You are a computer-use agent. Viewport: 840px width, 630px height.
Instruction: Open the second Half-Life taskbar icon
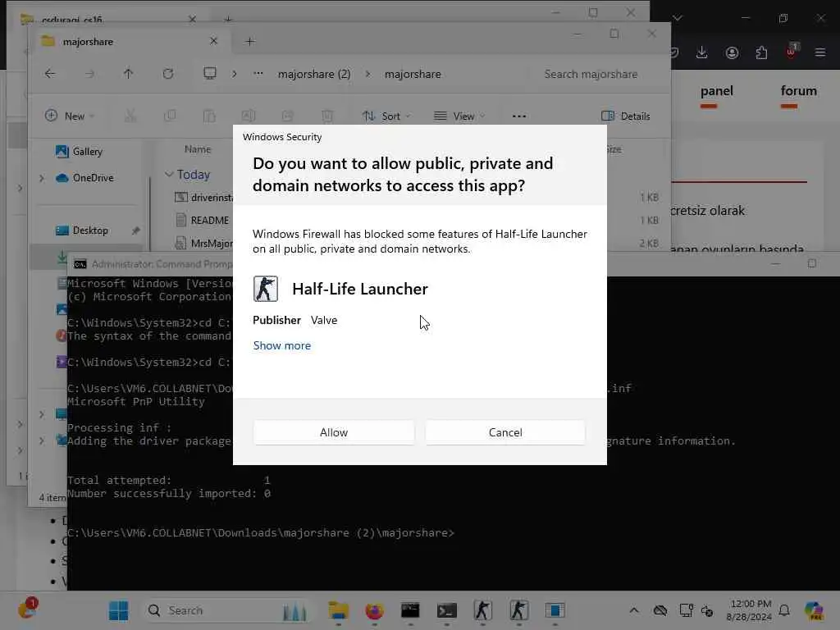pos(518,610)
